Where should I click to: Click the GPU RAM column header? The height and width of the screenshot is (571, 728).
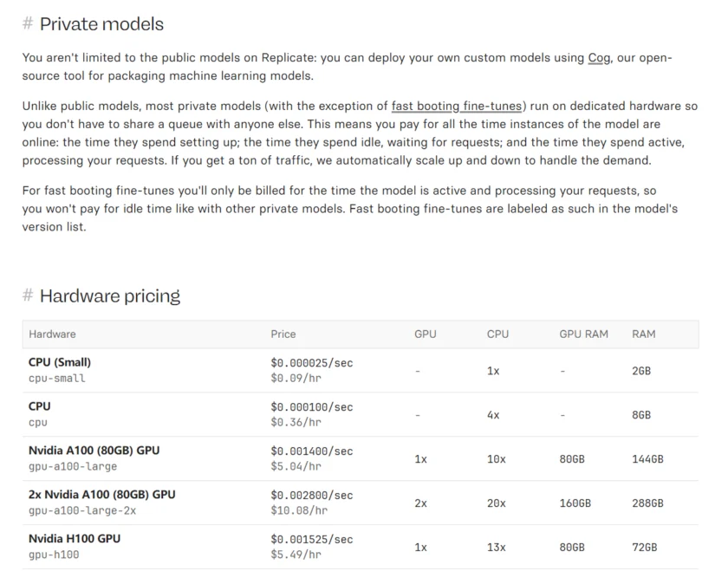(x=583, y=334)
